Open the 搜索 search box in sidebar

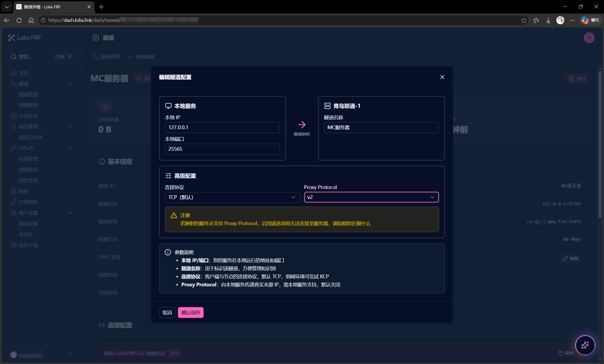42,57
